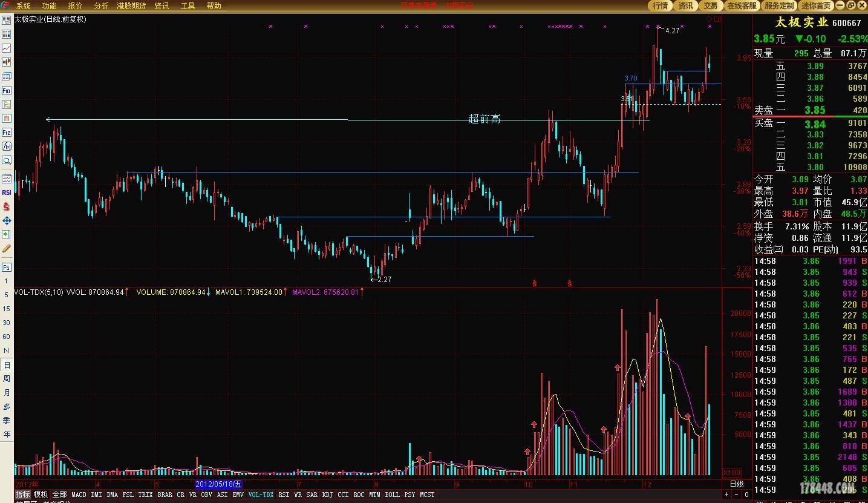Click the stock code 600667
This screenshot has width=868, height=503.
coord(847,23)
